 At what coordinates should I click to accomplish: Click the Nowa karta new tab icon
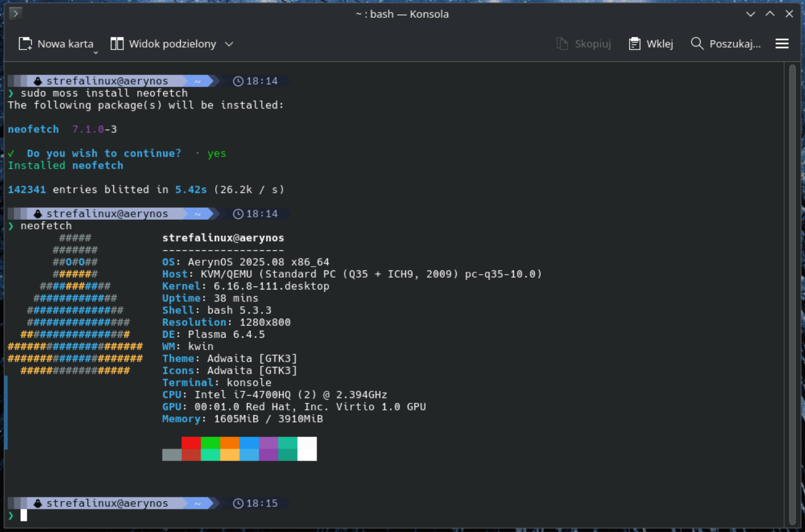[25, 43]
